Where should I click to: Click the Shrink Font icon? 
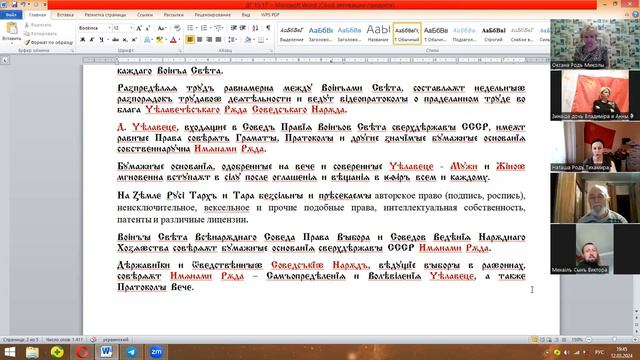(148, 28)
